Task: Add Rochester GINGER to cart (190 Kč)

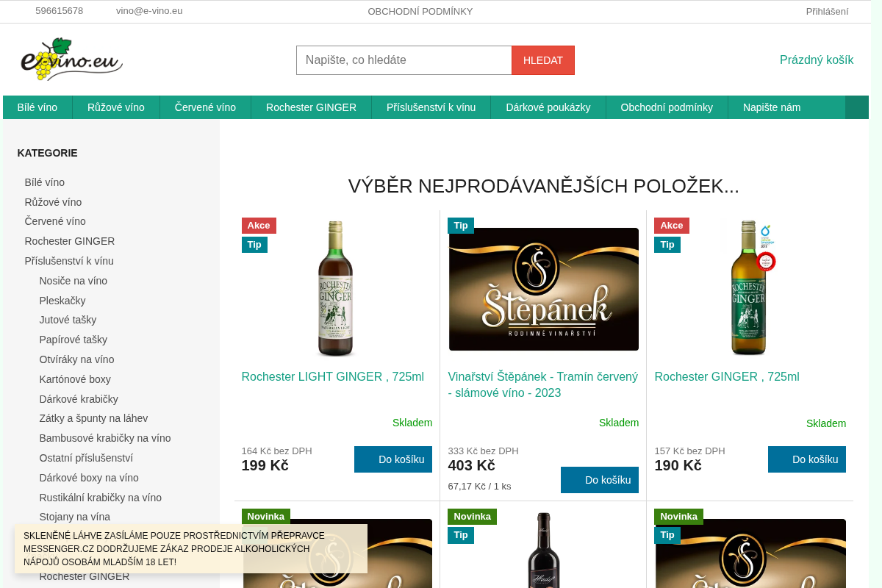Action: (x=807, y=459)
